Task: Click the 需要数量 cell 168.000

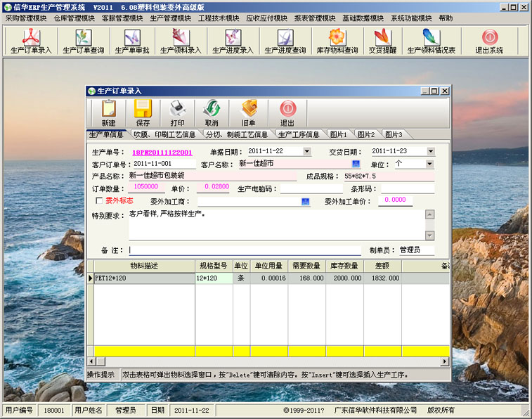Action: pos(306,278)
